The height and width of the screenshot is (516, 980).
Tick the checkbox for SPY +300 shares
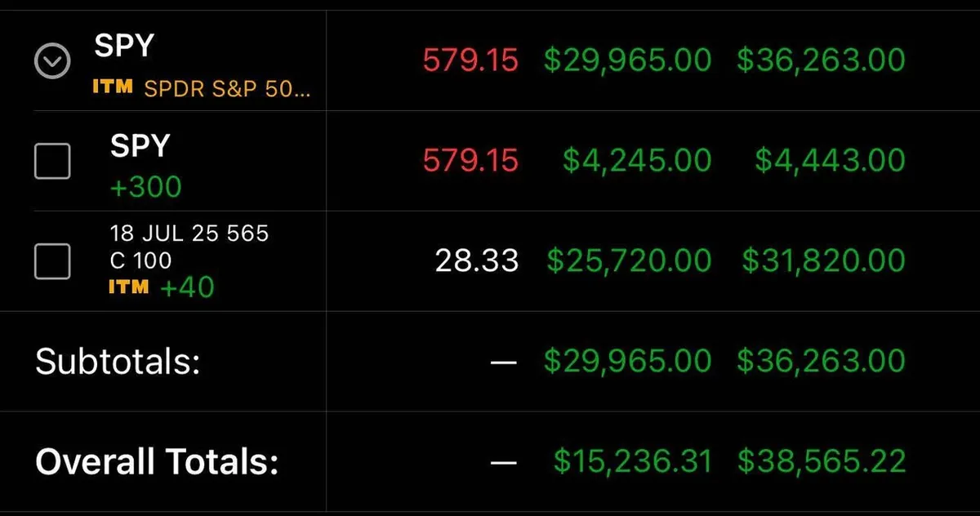(x=52, y=161)
